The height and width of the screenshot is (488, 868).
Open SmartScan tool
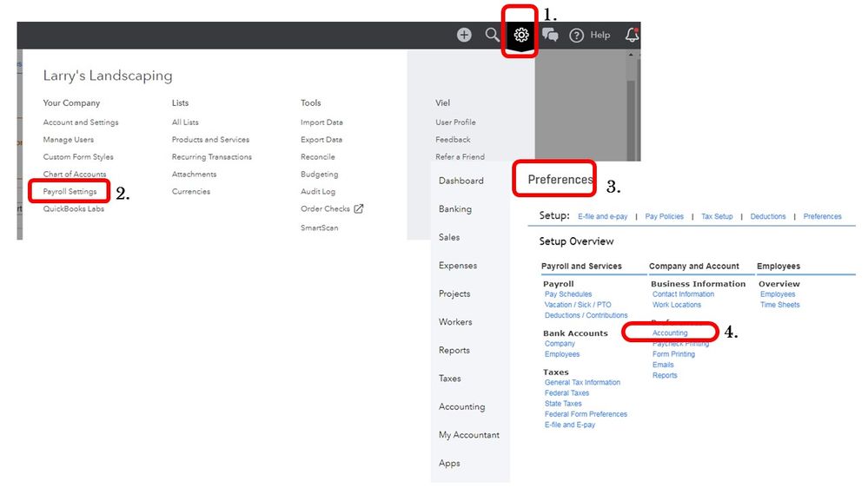[x=320, y=228]
